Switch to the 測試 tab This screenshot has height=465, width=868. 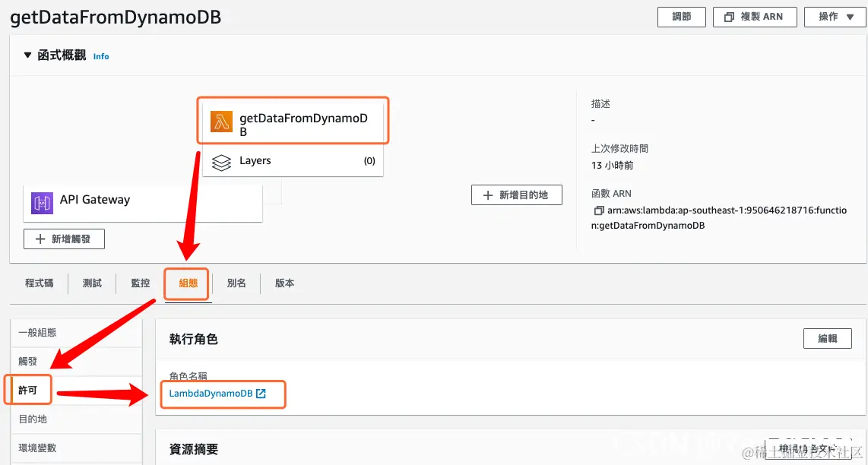(x=92, y=283)
